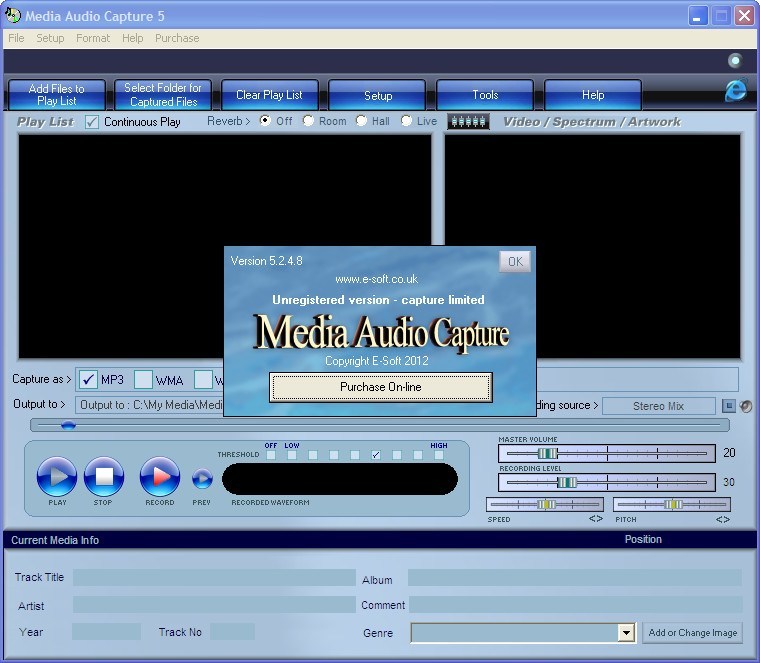Viewport: 760px width, 663px height.
Task: Open the Genre dropdown arrow
Action: tap(626, 632)
